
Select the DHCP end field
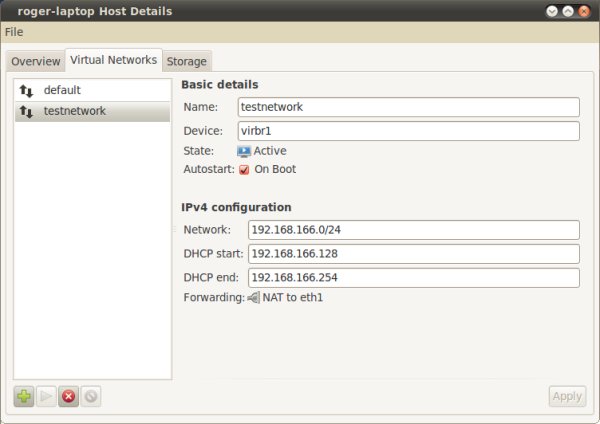pos(413,277)
